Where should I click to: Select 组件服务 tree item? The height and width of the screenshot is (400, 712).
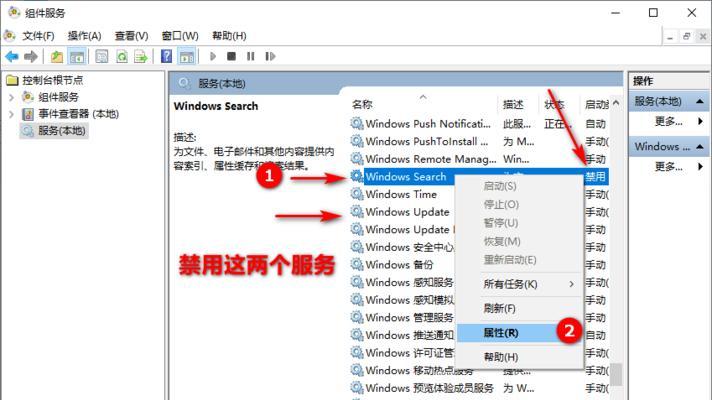[59, 97]
